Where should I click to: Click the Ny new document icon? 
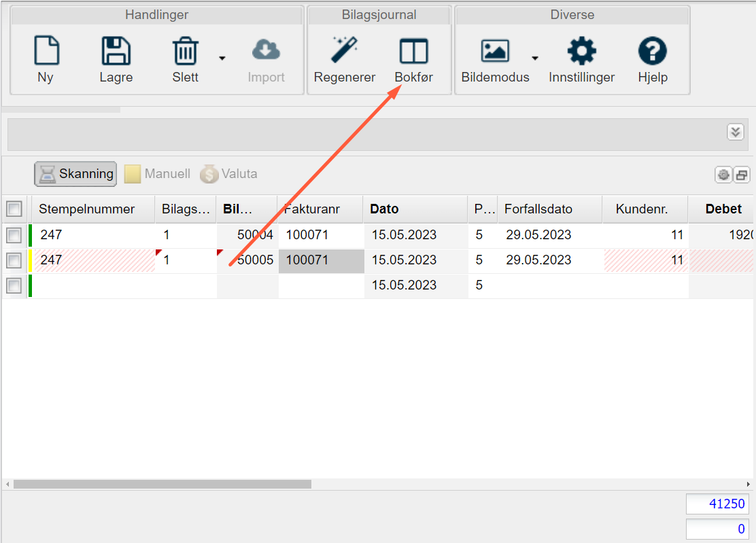46,52
